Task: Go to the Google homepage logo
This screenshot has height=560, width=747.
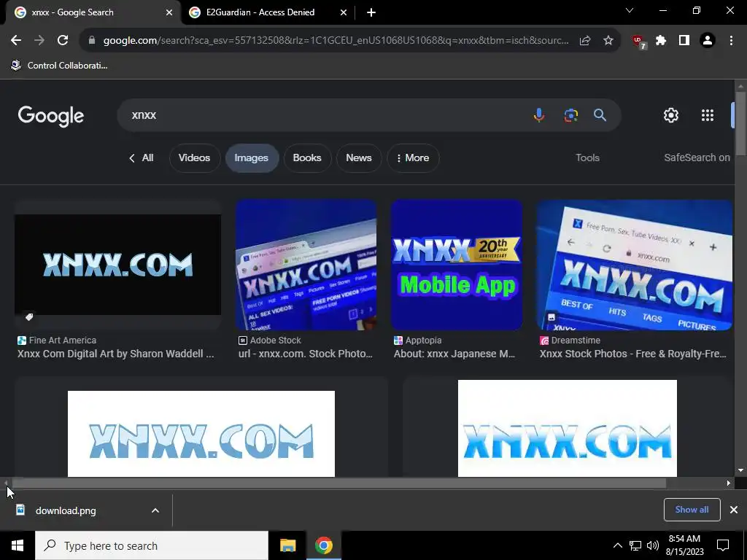Action: 51,116
